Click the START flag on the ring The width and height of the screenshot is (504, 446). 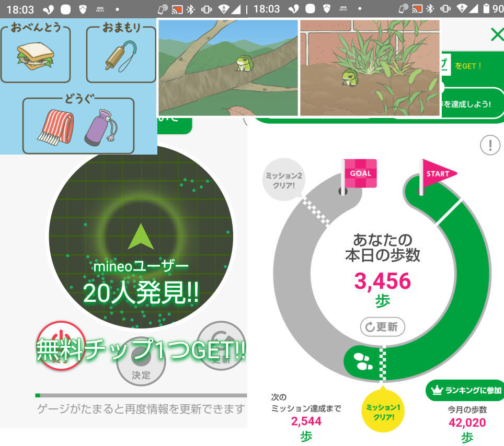[x=437, y=174]
